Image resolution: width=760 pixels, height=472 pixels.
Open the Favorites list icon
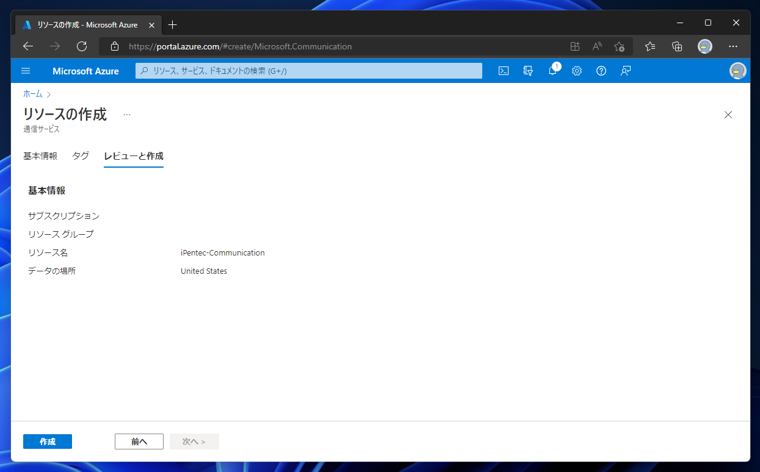pyautogui.click(x=650, y=47)
